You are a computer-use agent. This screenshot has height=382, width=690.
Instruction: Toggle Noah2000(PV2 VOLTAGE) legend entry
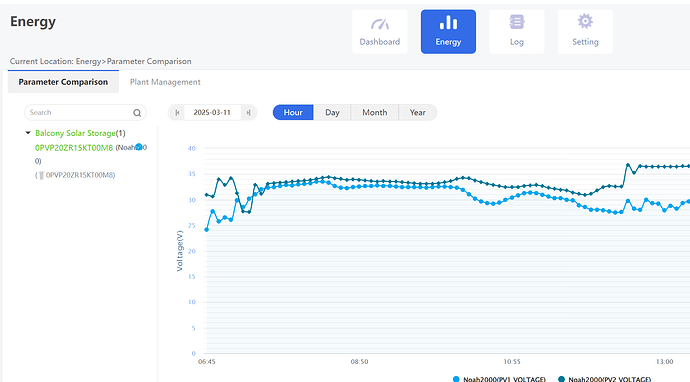click(x=605, y=379)
